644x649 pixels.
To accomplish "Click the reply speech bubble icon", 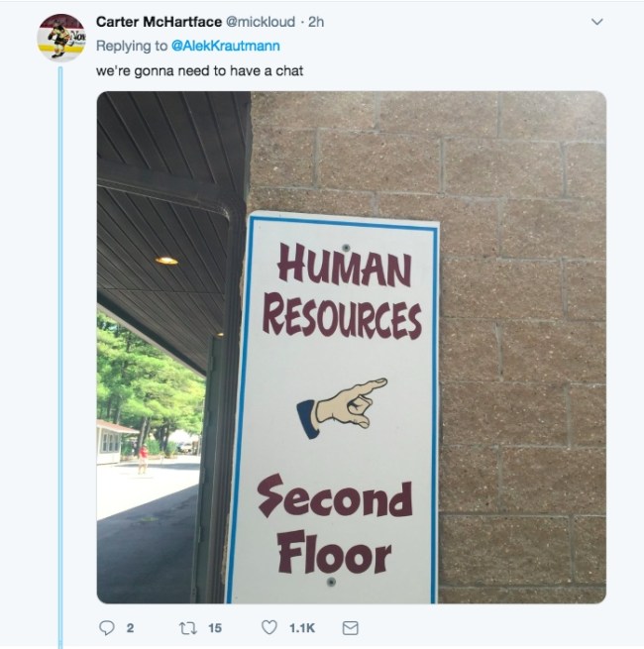I will pyautogui.click(x=107, y=628).
